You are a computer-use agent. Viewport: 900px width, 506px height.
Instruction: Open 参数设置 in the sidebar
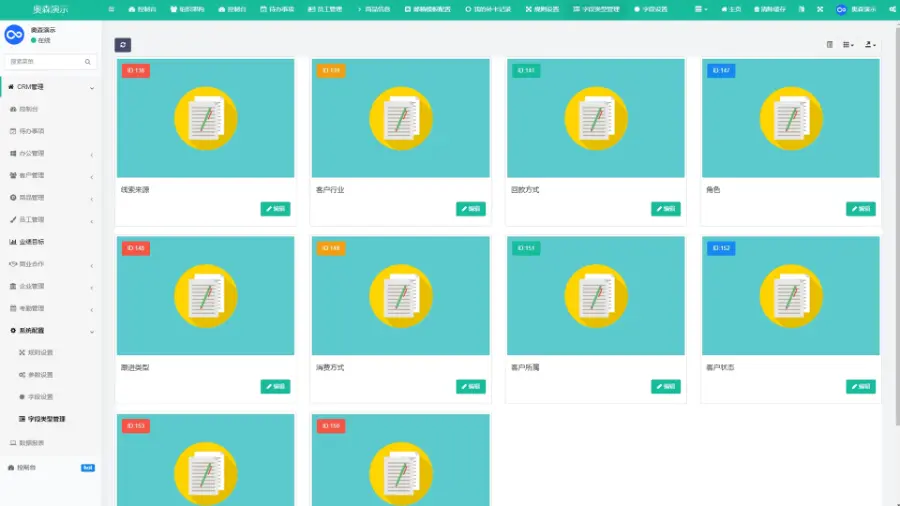pyautogui.click(x=40, y=375)
